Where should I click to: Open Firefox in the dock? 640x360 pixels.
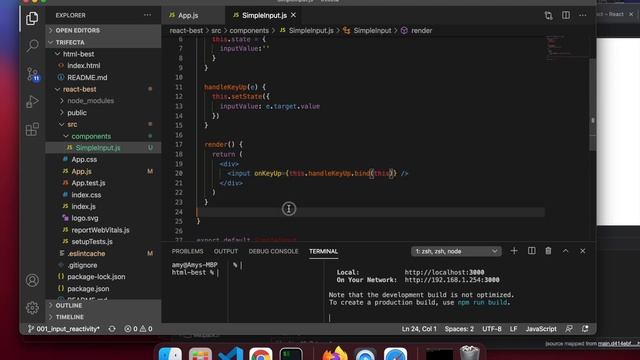(x=335, y=354)
